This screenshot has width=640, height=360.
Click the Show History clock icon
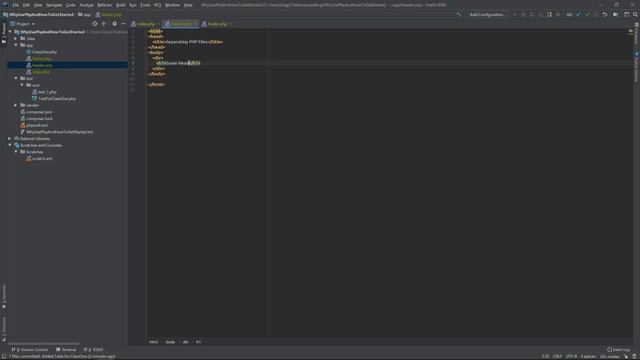(596, 14)
